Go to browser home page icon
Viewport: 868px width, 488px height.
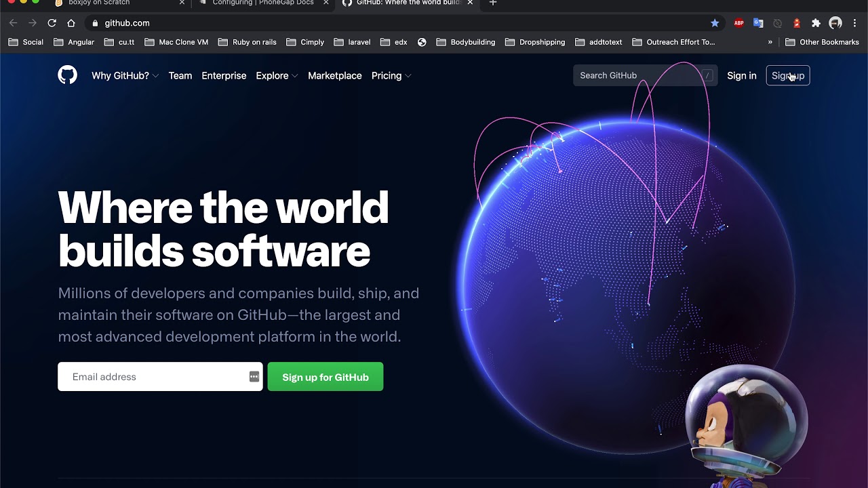[x=71, y=23]
